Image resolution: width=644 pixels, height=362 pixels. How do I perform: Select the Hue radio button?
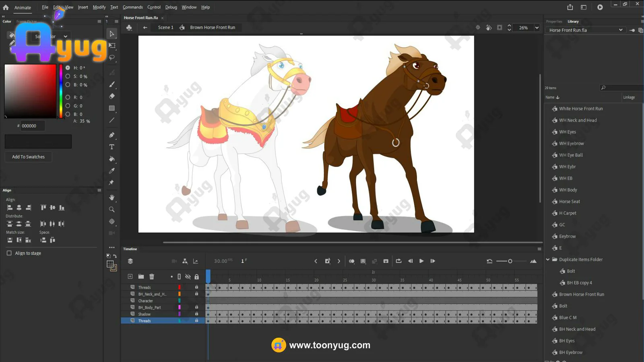(68, 68)
